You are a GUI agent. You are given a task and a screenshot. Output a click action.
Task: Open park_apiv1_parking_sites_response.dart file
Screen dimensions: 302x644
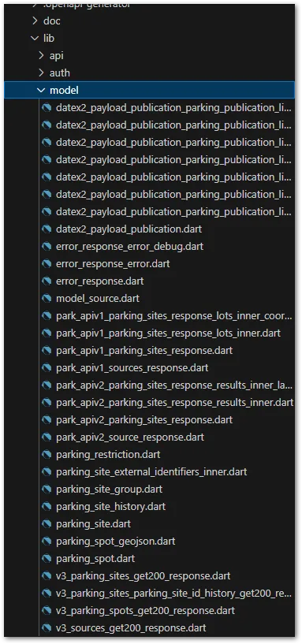point(144,350)
